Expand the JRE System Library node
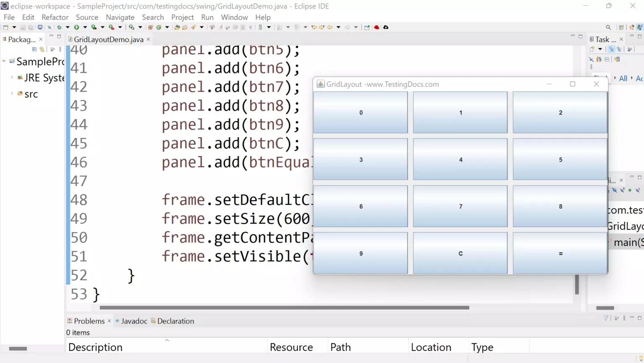Image resolution: width=644 pixels, height=363 pixels. [x=12, y=77]
